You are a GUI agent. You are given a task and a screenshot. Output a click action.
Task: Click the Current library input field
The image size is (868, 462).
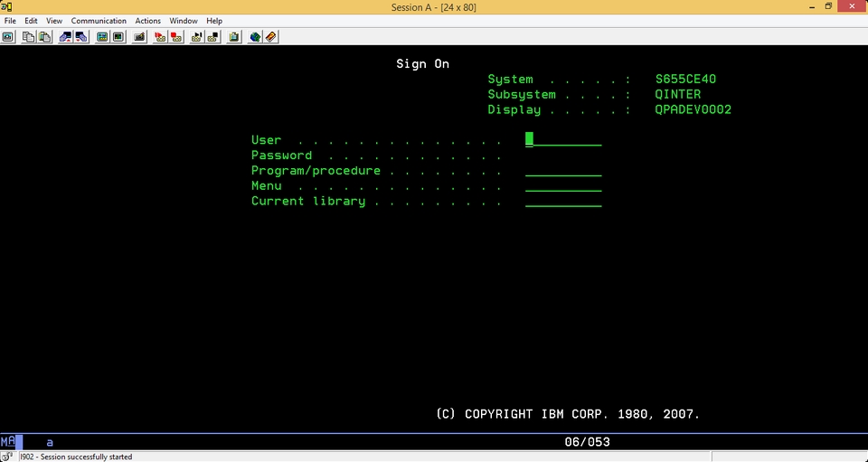point(563,201)
